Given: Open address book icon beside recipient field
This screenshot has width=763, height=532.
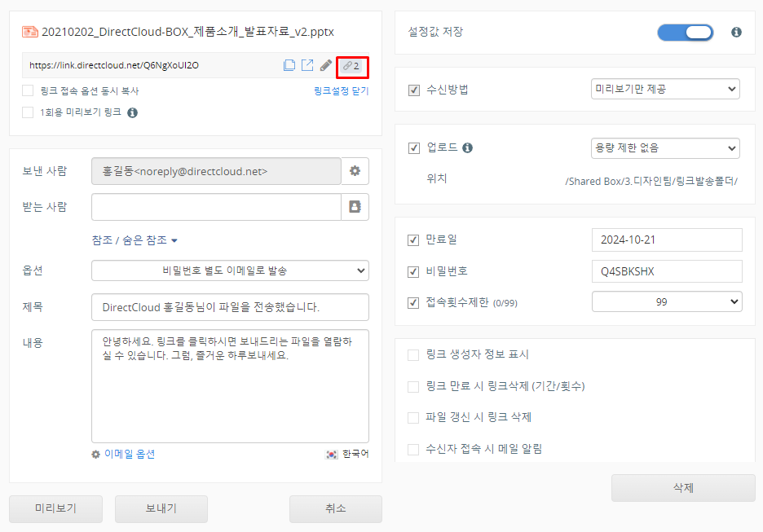Looking at the screenshot, I should pyautogui.click(x=355, y=207).
